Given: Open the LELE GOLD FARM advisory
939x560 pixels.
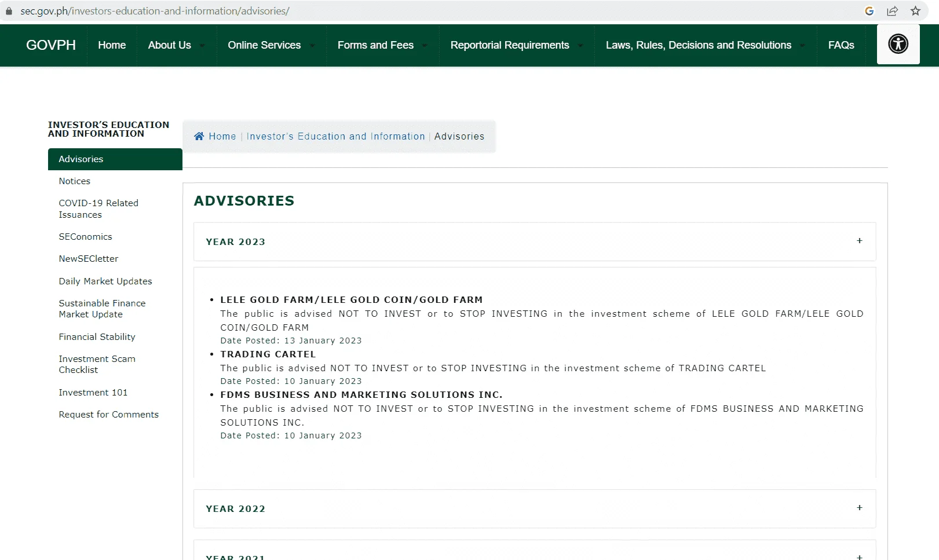Looking at the screenshot, I should (x=352, y=300).
